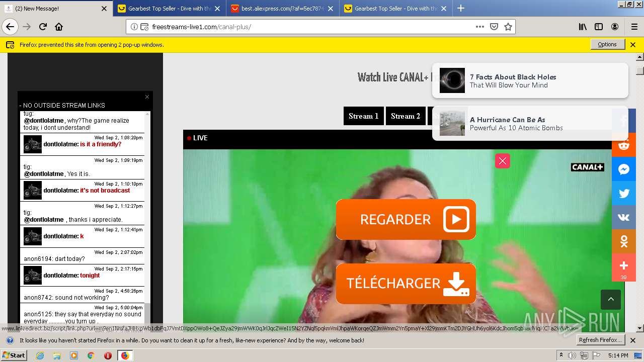Open pop-up blocker Options
The image size is (644, 362).
click(x=607, y=44)
